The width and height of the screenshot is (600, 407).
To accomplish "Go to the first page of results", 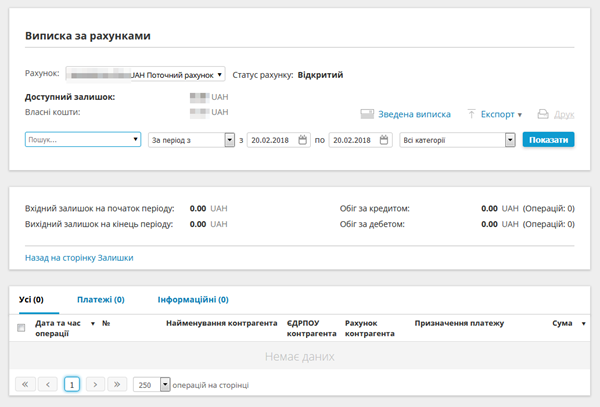I will pyautogui.click(x=25, y=384).
